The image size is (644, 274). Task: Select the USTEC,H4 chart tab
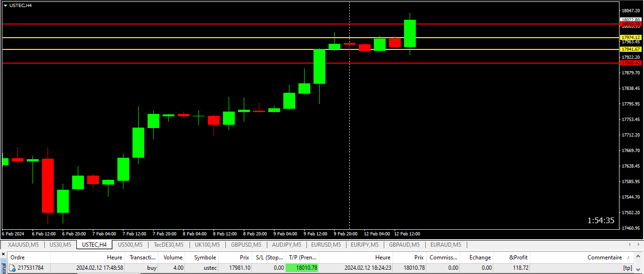pos(94,245)
